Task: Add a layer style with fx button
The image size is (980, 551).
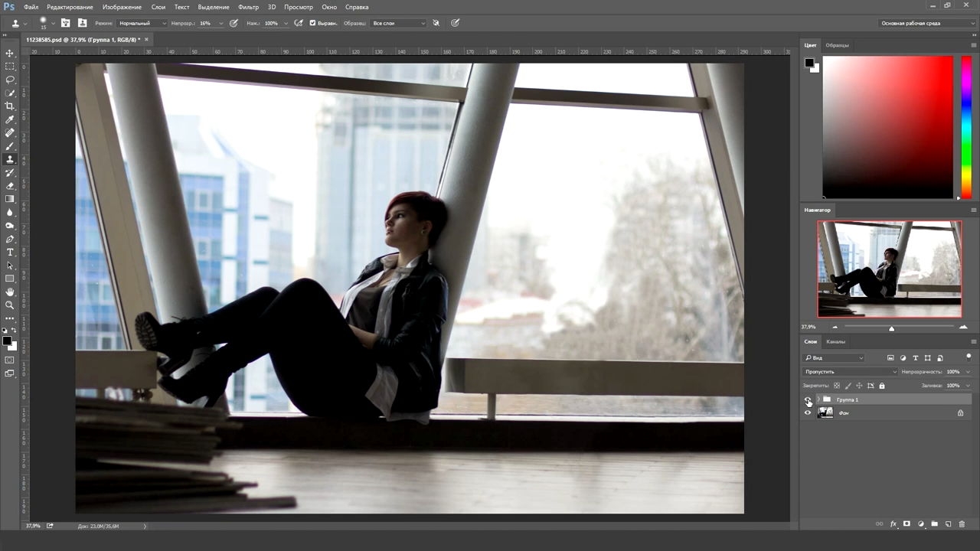Action: pyautogui.click(x=893, y=524)
